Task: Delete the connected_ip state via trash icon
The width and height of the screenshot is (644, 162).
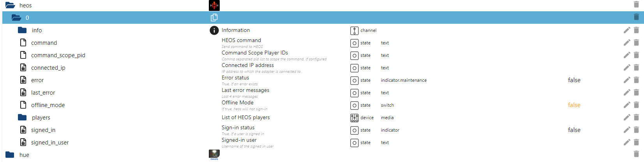Action: tap(636, 67)
